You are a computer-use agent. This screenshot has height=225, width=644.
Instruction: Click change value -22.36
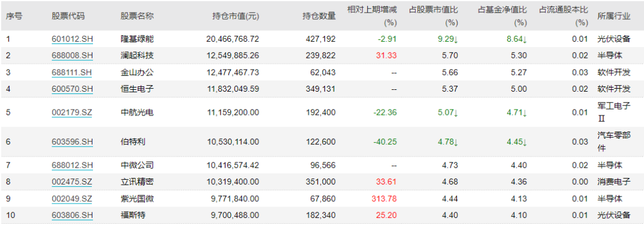pos(386,112)
